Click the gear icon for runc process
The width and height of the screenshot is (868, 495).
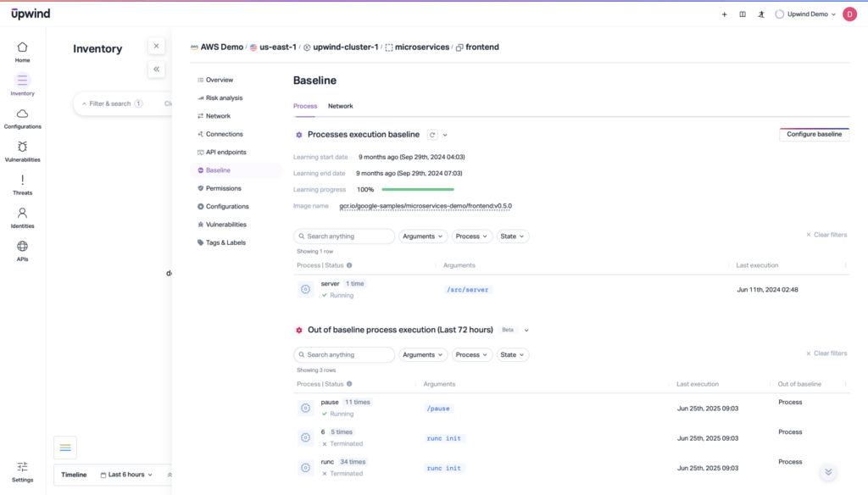click(305, 468)
